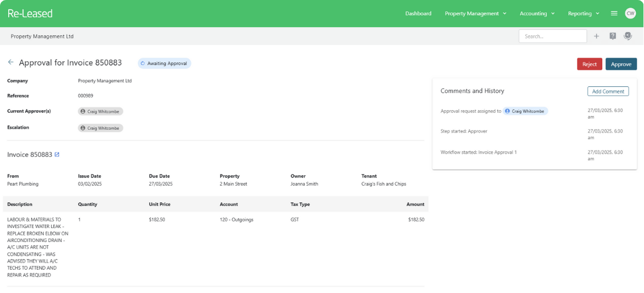Go back using the left arrow icon
This screenshot has width=644, height=293.
11,62
